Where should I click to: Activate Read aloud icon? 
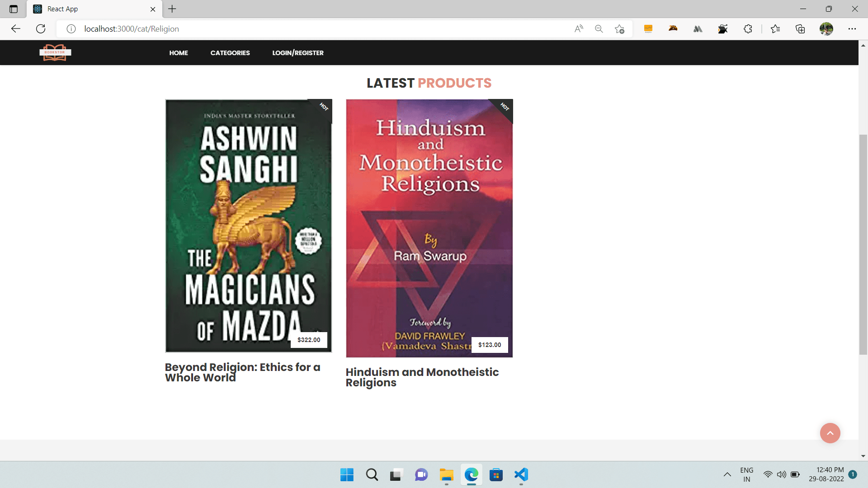pyautogui.click(x=579, y=29)
